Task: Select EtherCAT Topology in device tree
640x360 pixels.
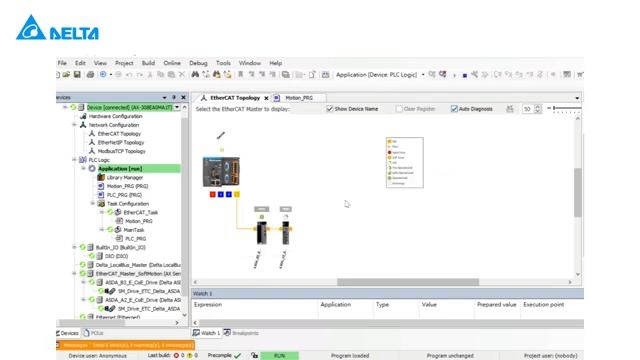Action: tap(119, 133)
